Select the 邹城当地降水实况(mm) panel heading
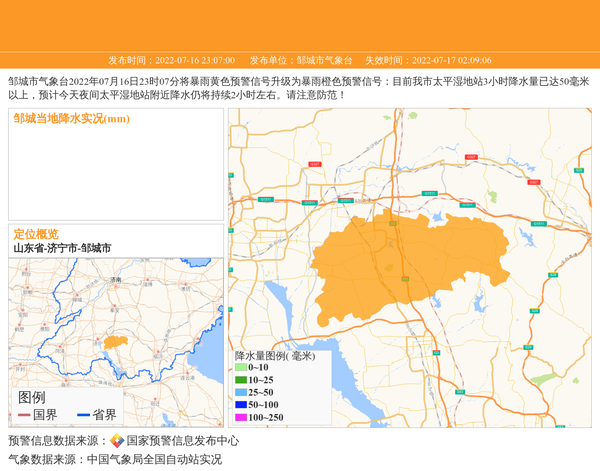 (x=71, y=119)
